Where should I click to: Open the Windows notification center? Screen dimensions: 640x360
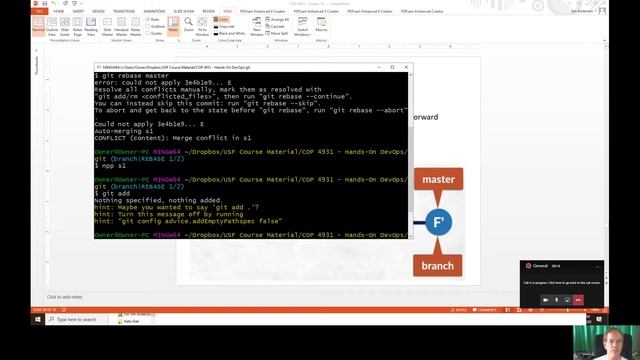tap(599, 320)
